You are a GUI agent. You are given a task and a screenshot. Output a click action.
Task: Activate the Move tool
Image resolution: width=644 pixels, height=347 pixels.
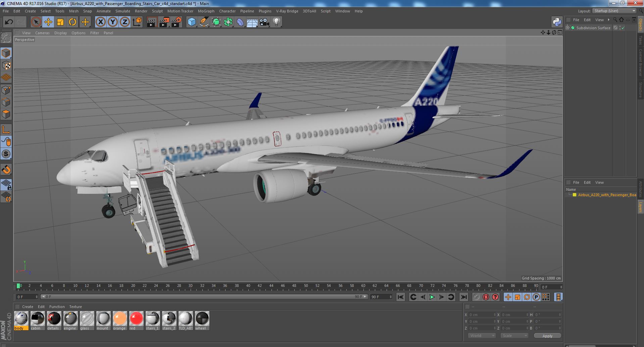(48, 22)
